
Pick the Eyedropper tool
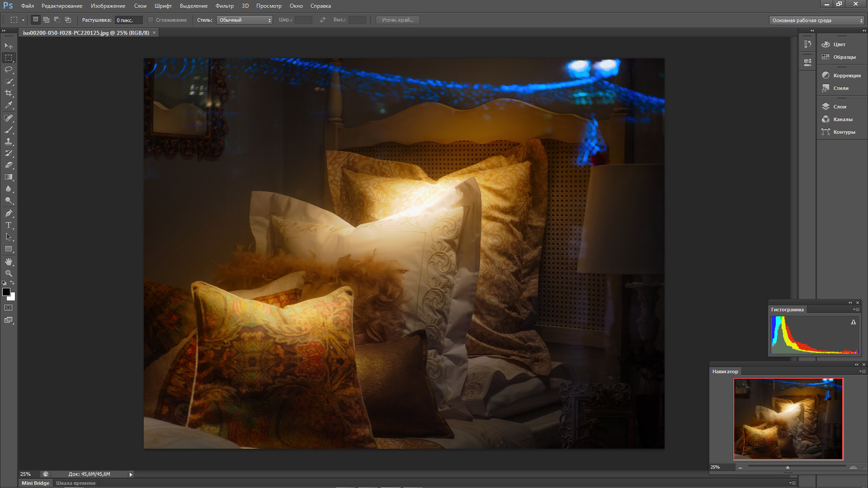click(x=9, y=105)
